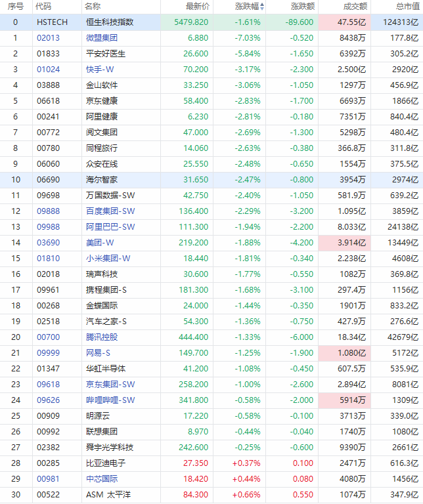Open 网易-S stock link
Screen dimensions: 423x504
pyautogui.click(x=98, y=353)
